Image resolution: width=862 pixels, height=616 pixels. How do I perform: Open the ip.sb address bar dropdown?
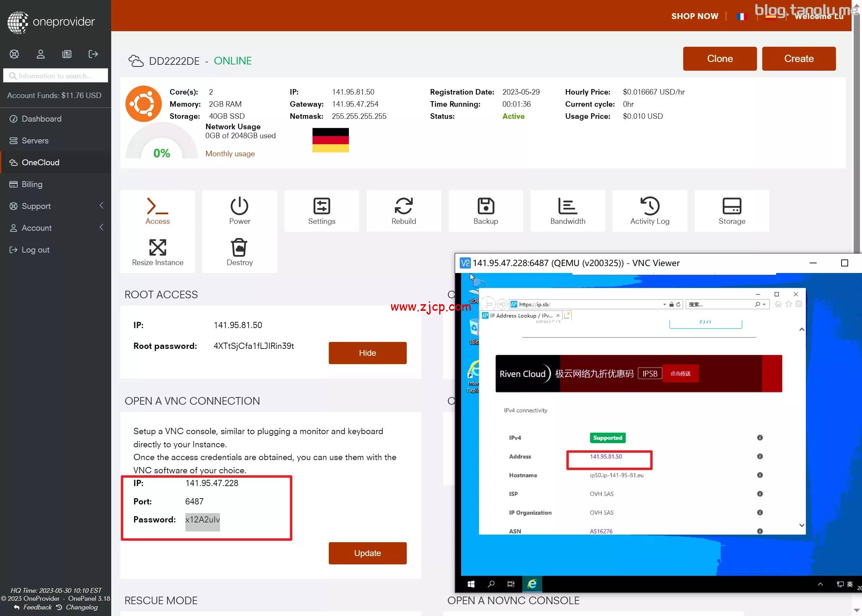tap(664, 304)
